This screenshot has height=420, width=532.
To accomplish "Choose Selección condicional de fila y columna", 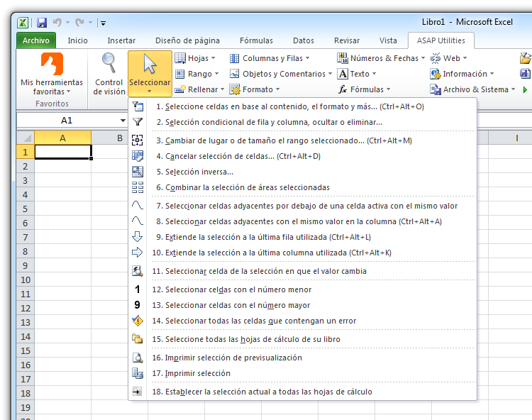I will [303, 122].
